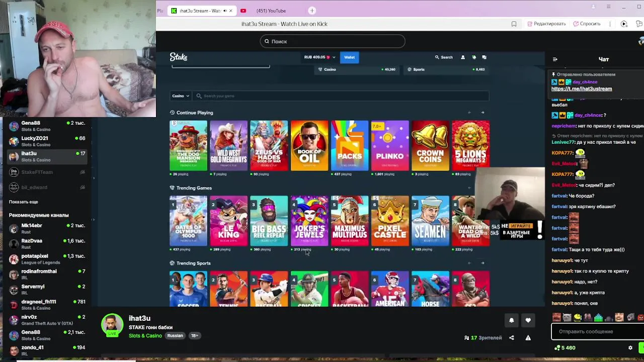Click the Russian language tag
The image size is (644, 362).
tap(175, 336)
